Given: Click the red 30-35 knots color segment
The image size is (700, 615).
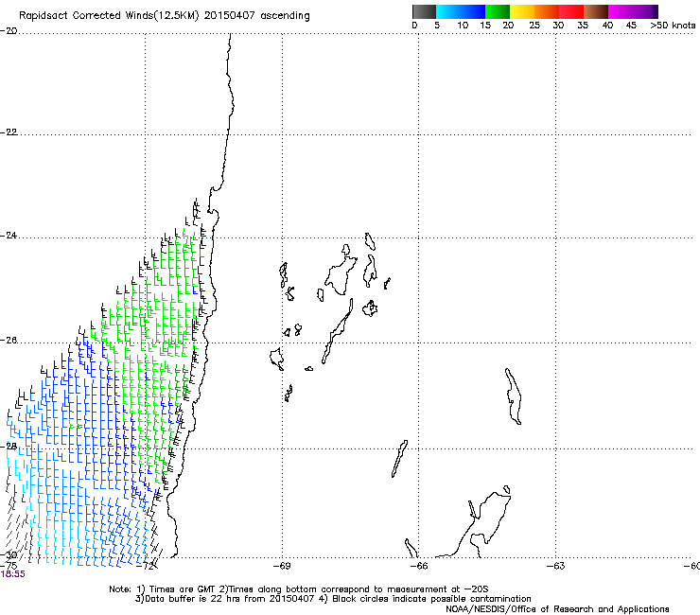Looking at the screenshot, I should point(571,11).
